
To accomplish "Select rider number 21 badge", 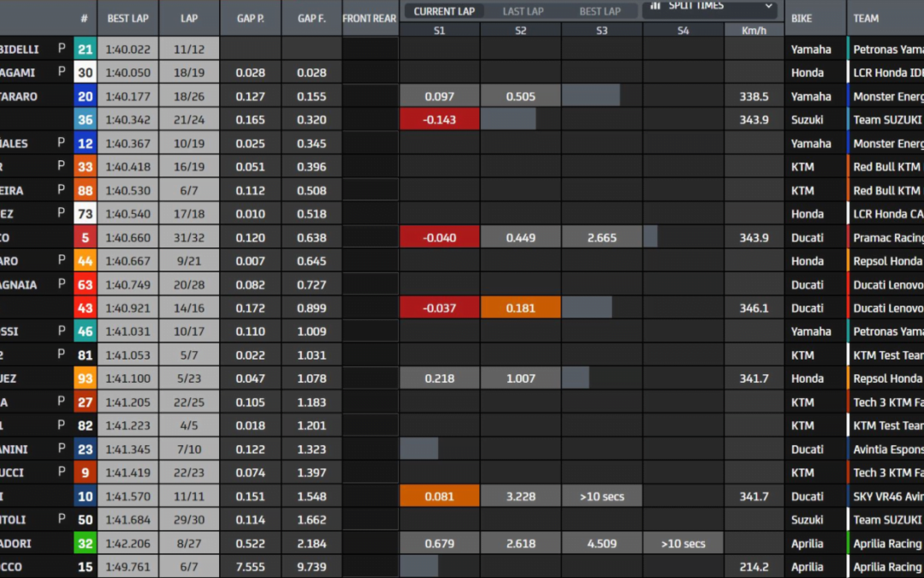I will click(85, 49).
